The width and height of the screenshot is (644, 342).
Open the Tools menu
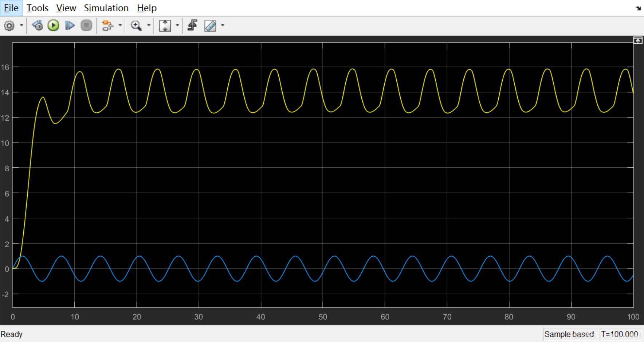(x=38, y=8)
